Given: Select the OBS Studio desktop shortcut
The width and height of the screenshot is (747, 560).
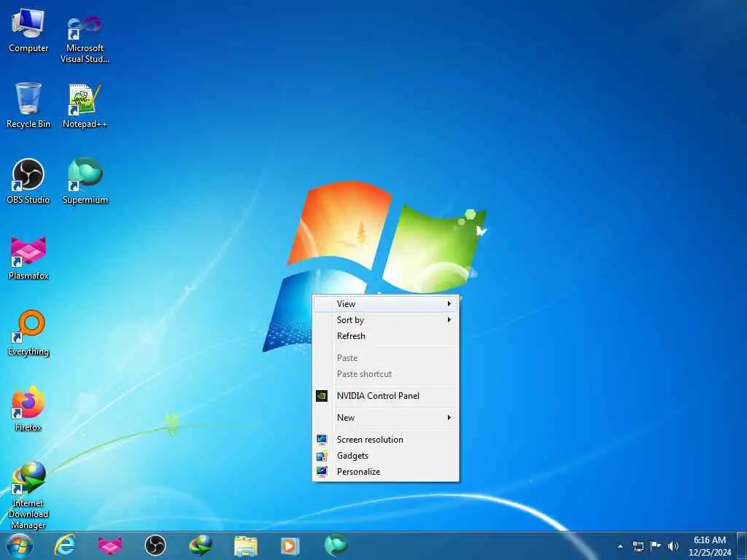Looking at the screenshot, I should [28, 182].
